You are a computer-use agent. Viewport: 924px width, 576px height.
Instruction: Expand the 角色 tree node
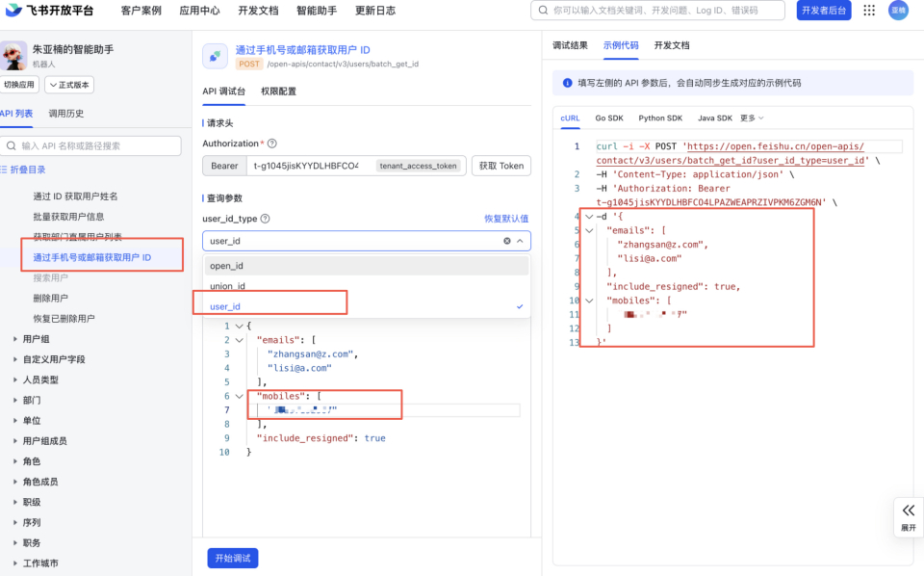point(14,461)
